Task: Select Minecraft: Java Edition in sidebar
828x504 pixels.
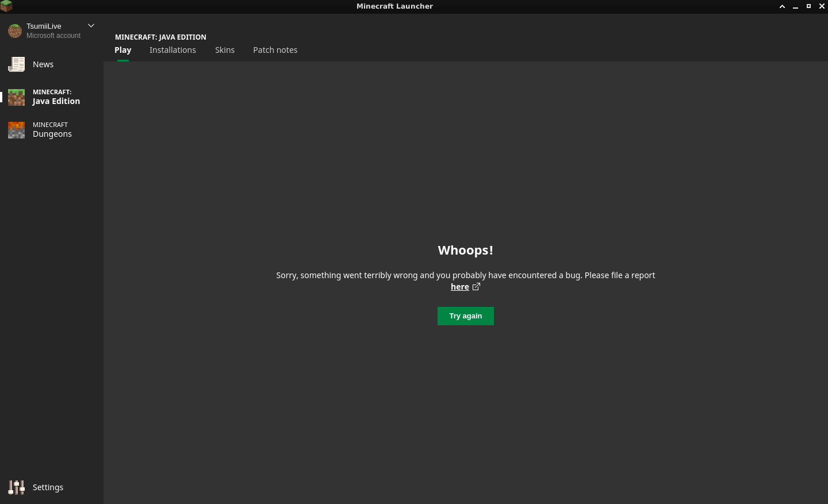Action: click(x=56, y=97)
